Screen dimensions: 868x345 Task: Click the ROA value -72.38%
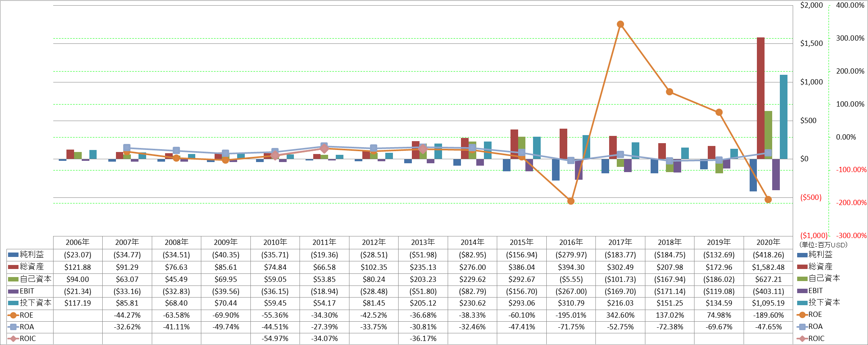pos(670,327)
